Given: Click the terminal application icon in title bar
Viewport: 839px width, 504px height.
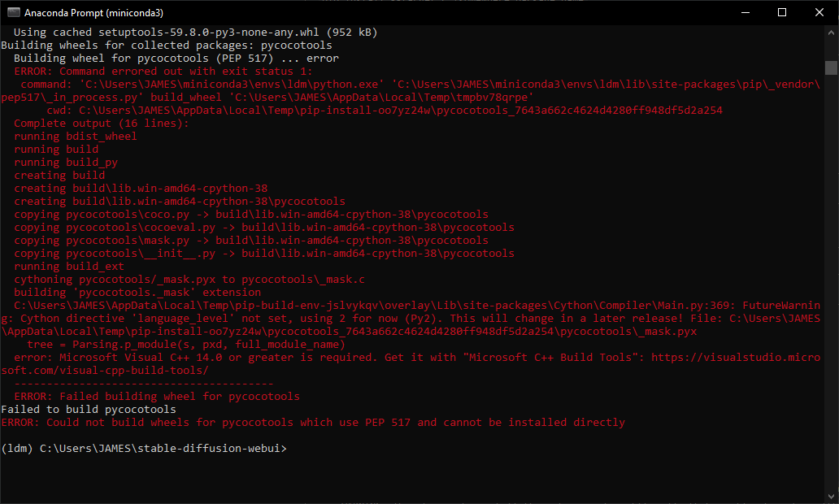Looking at the screenshot, I should tap(14, 12).
